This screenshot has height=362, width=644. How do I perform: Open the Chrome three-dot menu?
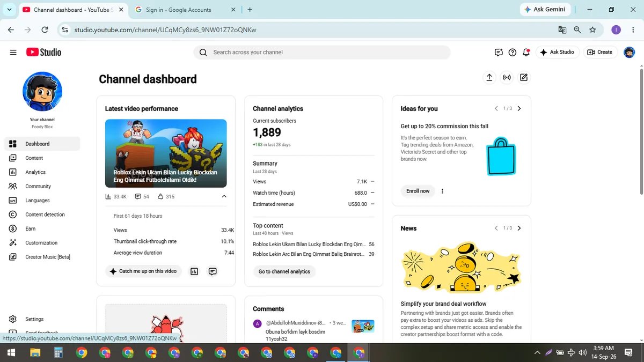[633, 30]
